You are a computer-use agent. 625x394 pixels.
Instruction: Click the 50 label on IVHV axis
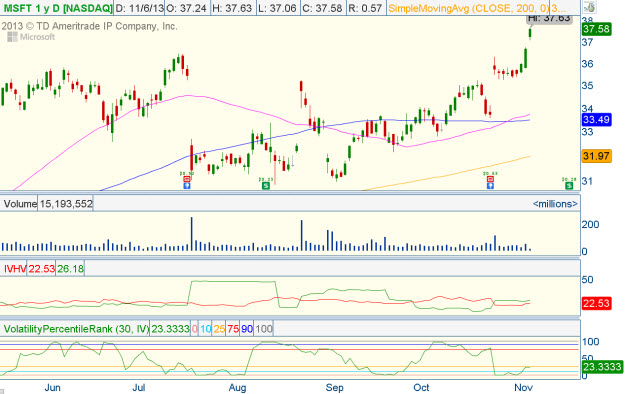coord(588,280)
